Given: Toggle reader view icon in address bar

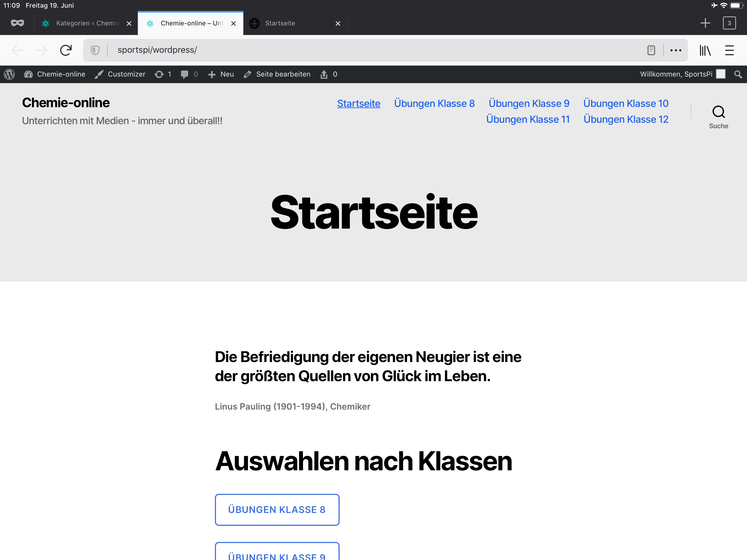Looking at the screenshot, I should click(x=651, y=50).
